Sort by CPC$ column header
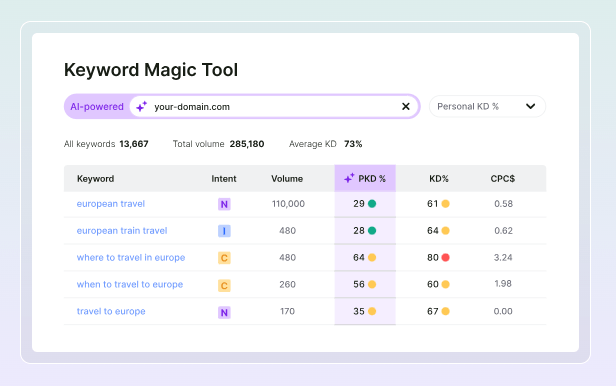The image size is (616, 386). click(502, 179)
